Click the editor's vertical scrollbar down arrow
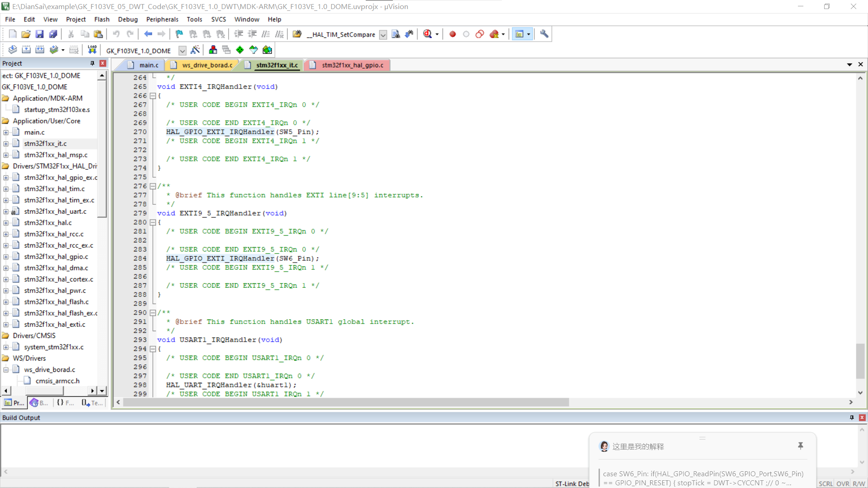 (x=860, y=393)
